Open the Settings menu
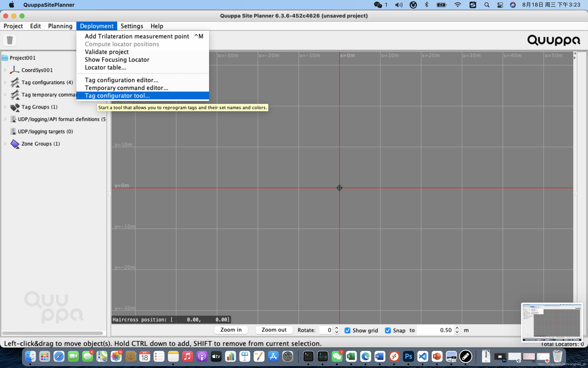Viewport: 588px width, 368px height. (132, 26)
